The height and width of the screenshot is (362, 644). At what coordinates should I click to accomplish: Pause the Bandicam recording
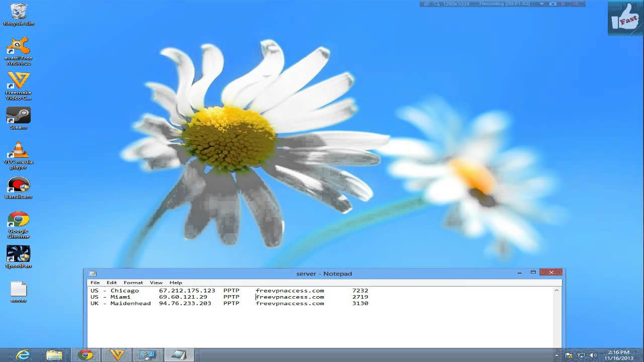click(x=564, y=4)
